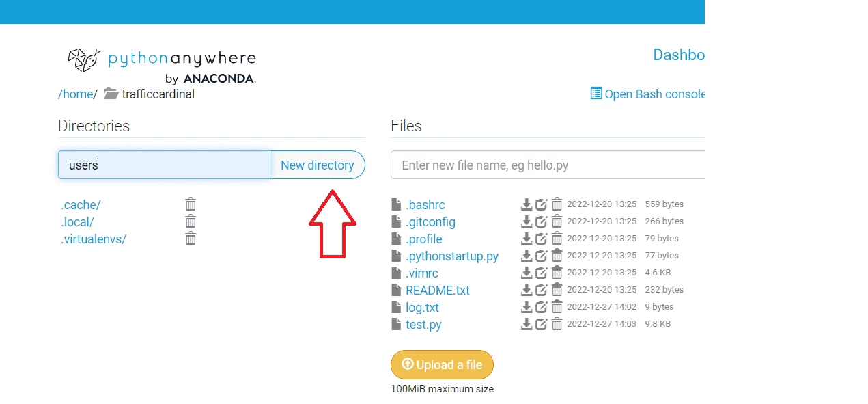
Task: Open the .bashrc file link
Action: [425, 205]
